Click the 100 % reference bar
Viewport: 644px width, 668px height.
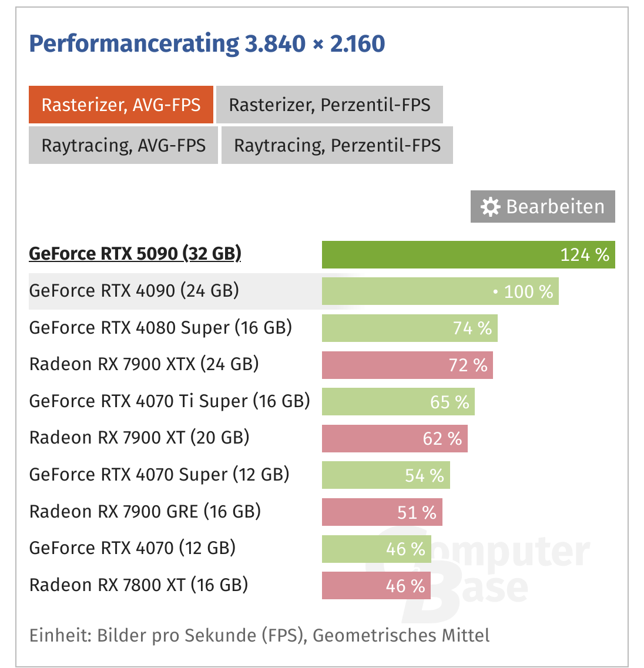click(440, 291)
